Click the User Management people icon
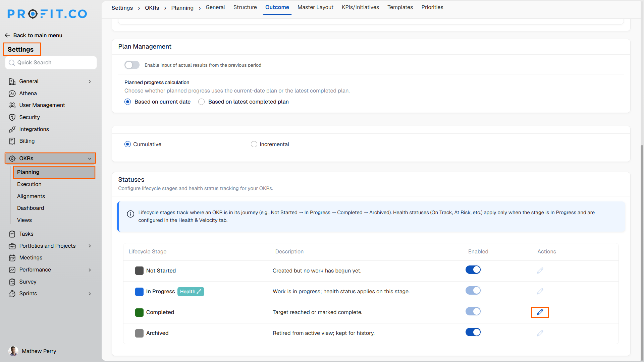This screenshot has height=362, width=644. [x=12, y=105]
